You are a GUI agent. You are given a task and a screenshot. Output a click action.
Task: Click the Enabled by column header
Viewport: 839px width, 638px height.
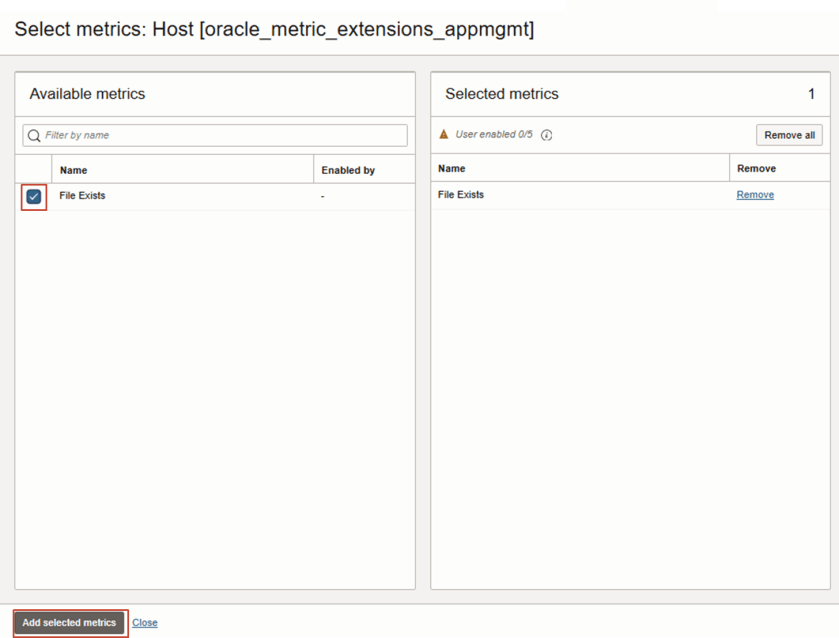344,169
